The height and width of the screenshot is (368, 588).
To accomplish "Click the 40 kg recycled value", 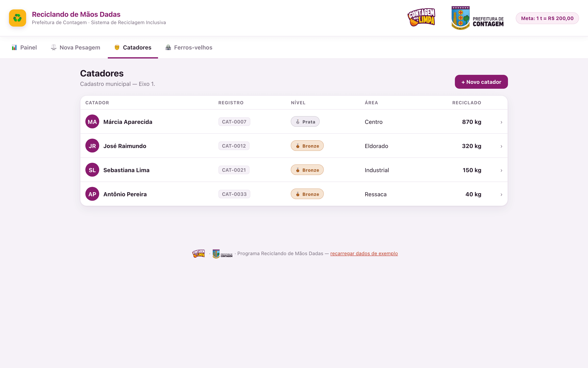I will click(x=473, y=194).
